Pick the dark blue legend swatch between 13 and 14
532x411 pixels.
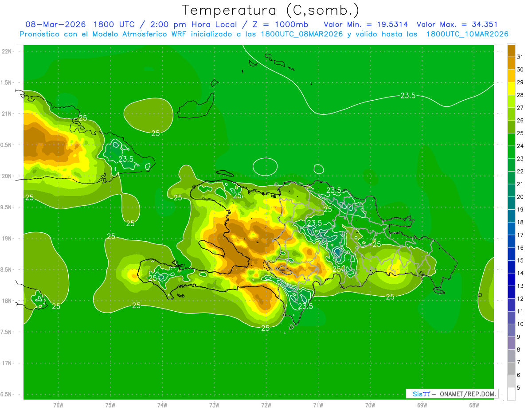tap(511, 279)
